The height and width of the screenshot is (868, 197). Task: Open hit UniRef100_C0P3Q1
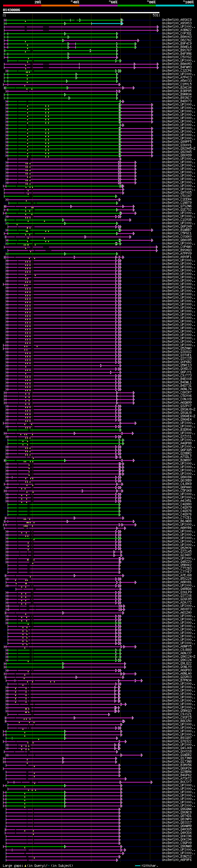point(176,33)
